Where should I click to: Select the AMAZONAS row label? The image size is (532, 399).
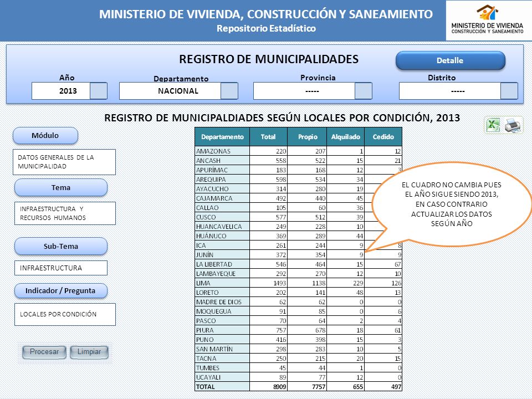222,151
